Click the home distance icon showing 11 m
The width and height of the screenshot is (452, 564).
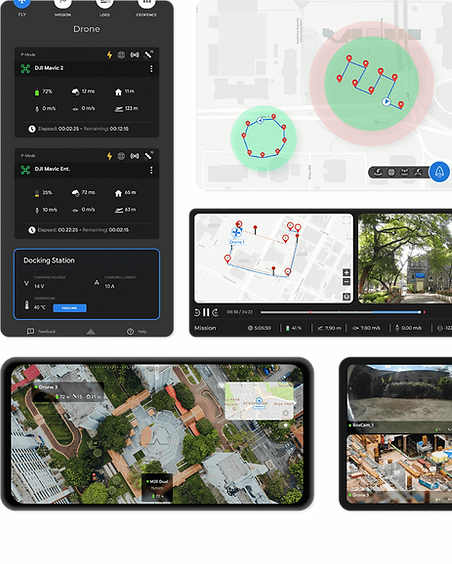[x=118, y=92]
